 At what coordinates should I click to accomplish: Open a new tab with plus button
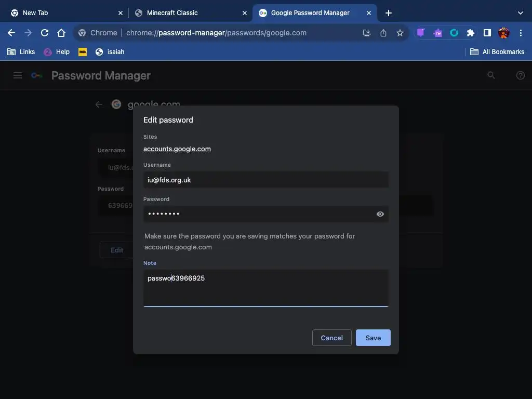coord(389,13)
